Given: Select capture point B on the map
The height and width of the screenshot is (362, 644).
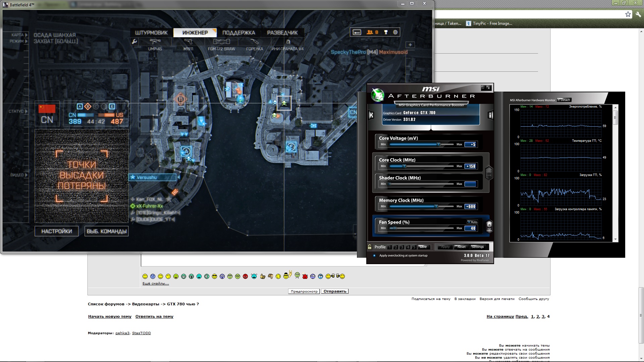Looking at the screenshot, I should click(x=180, y=100).
